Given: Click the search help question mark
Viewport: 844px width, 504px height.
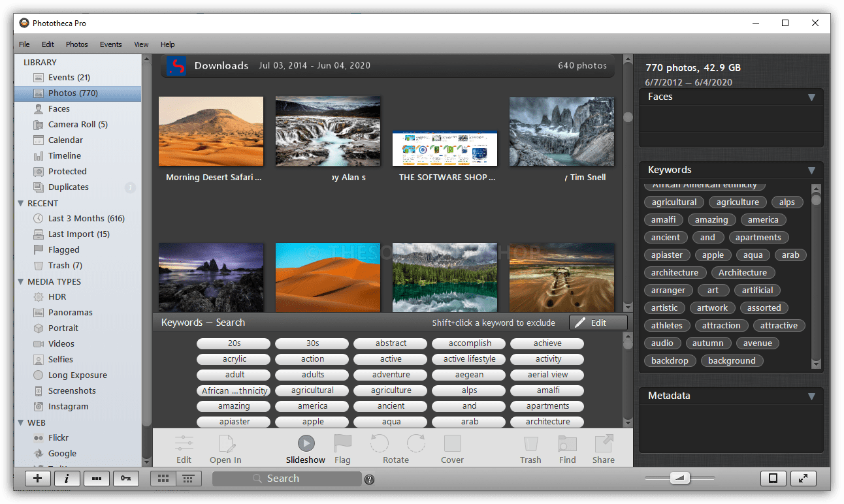Looking at the screenshot, I should 370,480.
